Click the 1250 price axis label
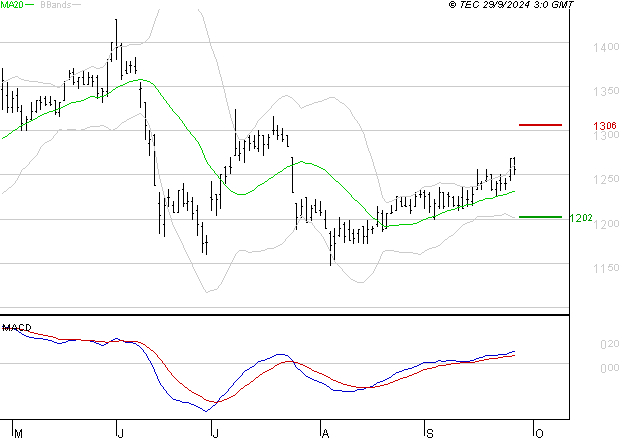 click(606, 179)
